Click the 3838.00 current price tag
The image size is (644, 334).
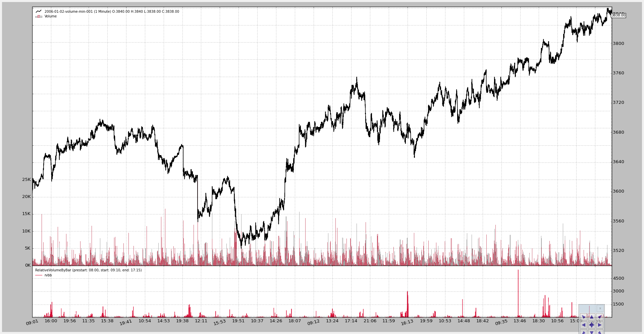coord(618,15)
